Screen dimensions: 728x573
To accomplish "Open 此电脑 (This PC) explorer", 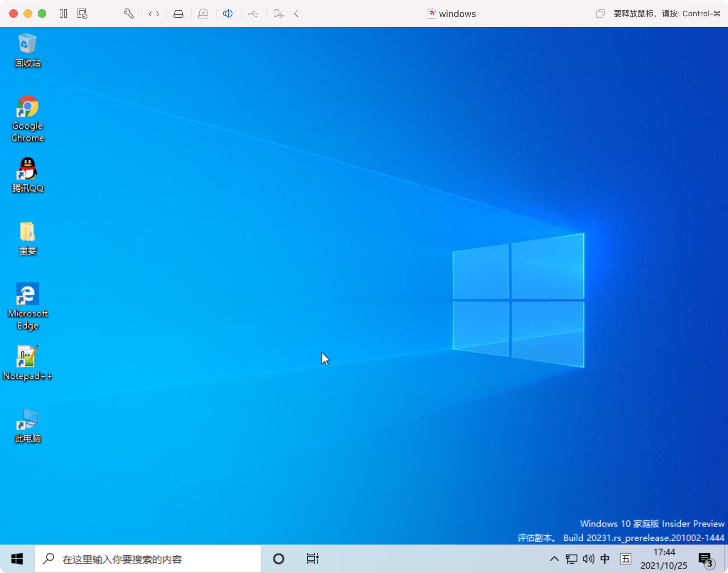I will pos(27,420).
